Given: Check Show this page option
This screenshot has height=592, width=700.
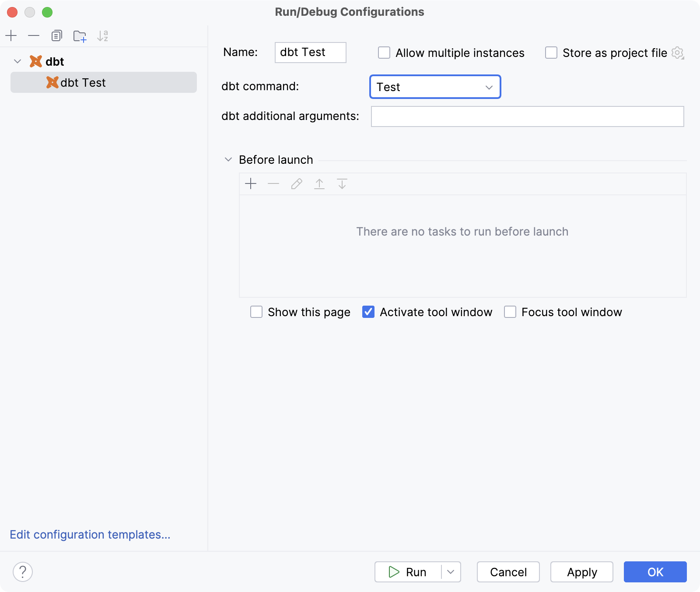Looking at the screenshot, I should pyautogui.click(x=256, y=312).
